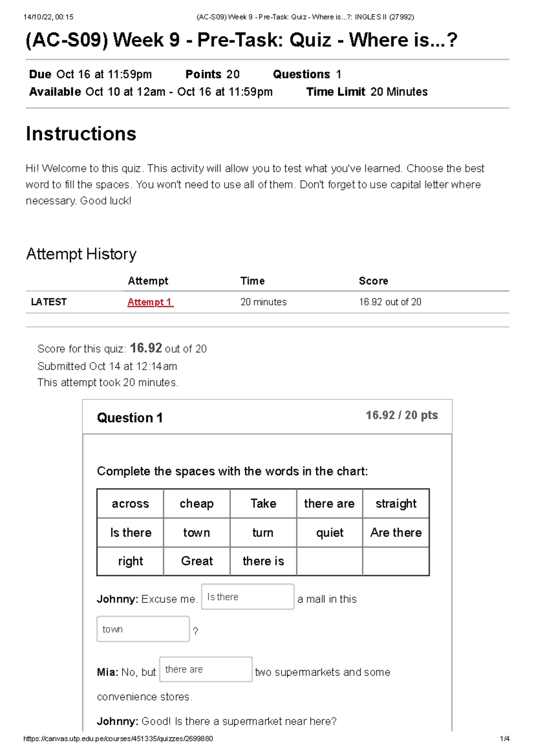Select the 'cheap' cell in word chart
Image resolution: width=534 pixels, height=756 pixels.
[197, 504]
